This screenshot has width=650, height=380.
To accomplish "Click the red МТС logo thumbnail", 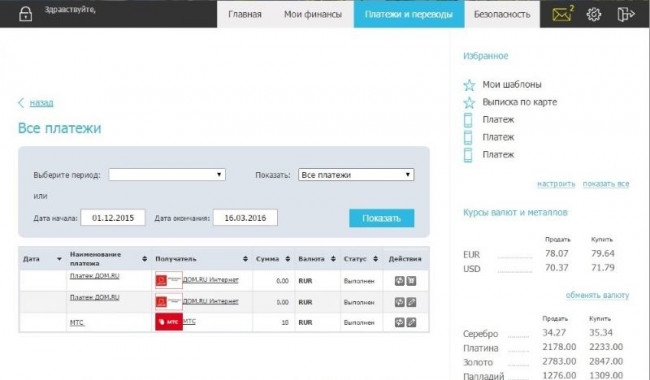I will point(169,322).
